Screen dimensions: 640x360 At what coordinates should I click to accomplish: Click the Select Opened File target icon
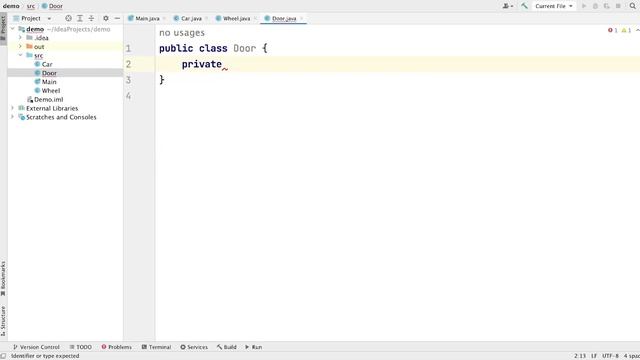pyautogui.click(x=68, y=18)
